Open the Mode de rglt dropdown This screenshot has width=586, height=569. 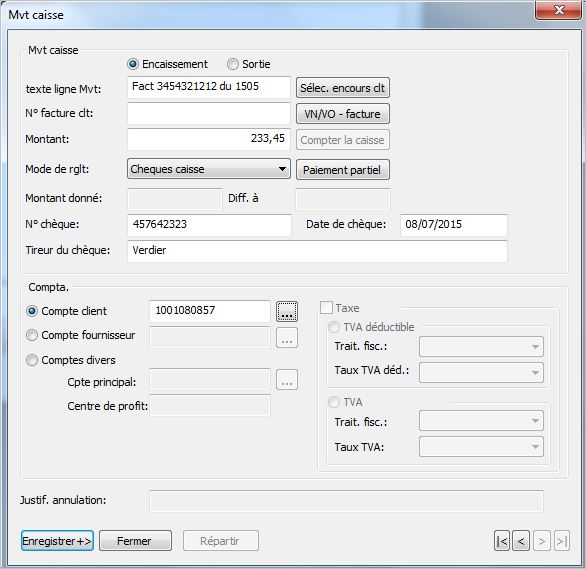(209, 169)
